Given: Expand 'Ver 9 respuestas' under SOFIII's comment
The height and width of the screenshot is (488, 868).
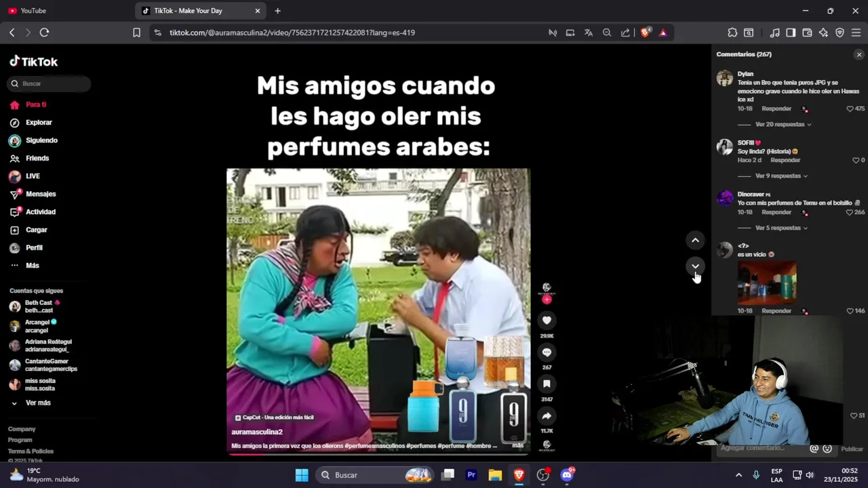Looking at the screenshot, I should pos(781,176).
